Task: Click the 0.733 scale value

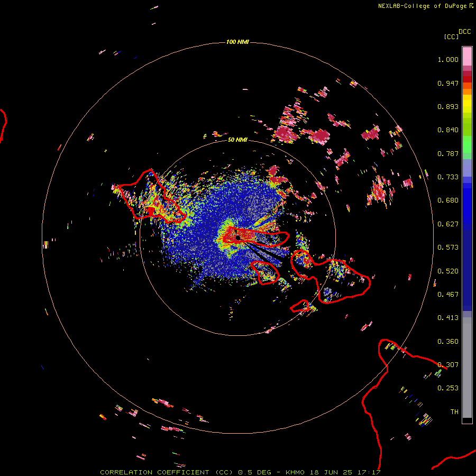Action: pyautogui.click(x=448, y=177)
